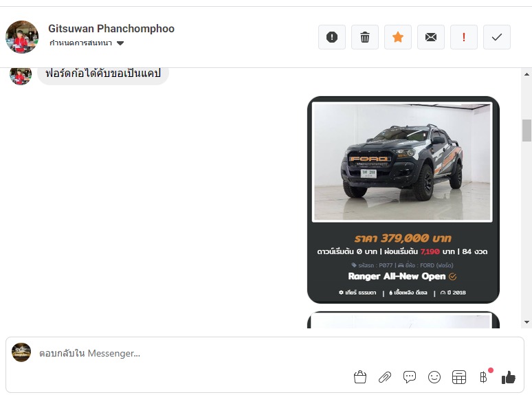
Task: Click the year 2018 spec on car card
Action: click(453, 292)
